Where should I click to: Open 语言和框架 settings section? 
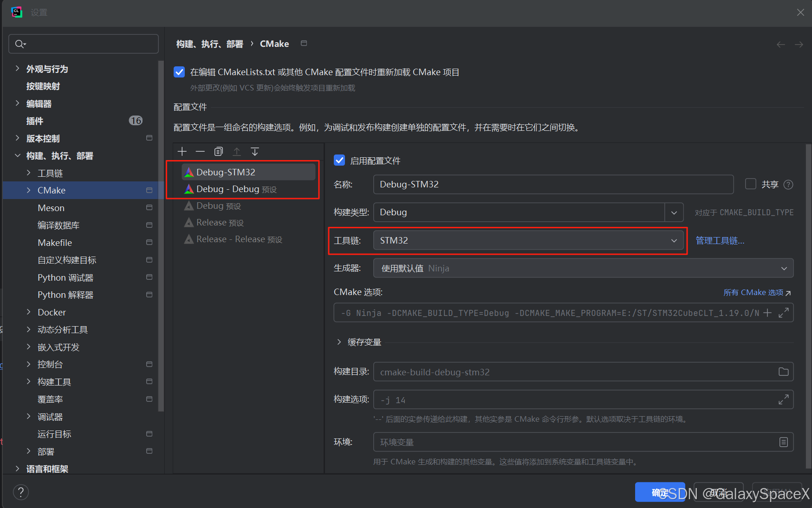click(47, 469)
